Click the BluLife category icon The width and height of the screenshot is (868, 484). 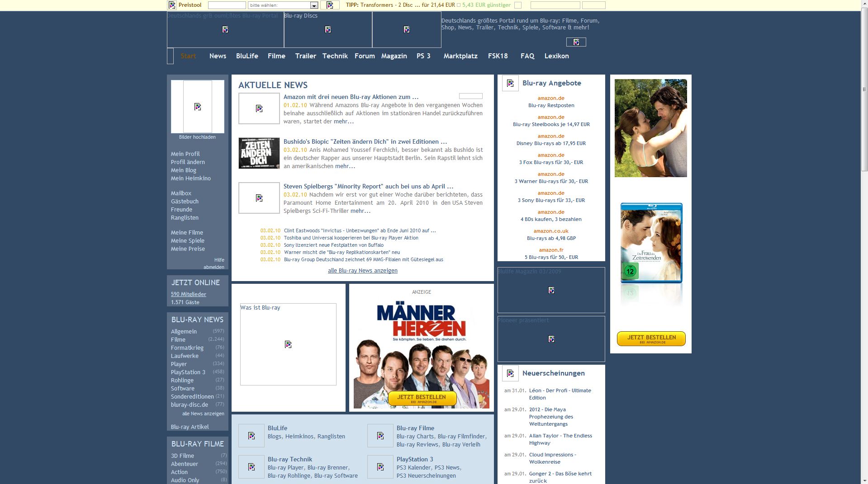click(x=251, y=436)
